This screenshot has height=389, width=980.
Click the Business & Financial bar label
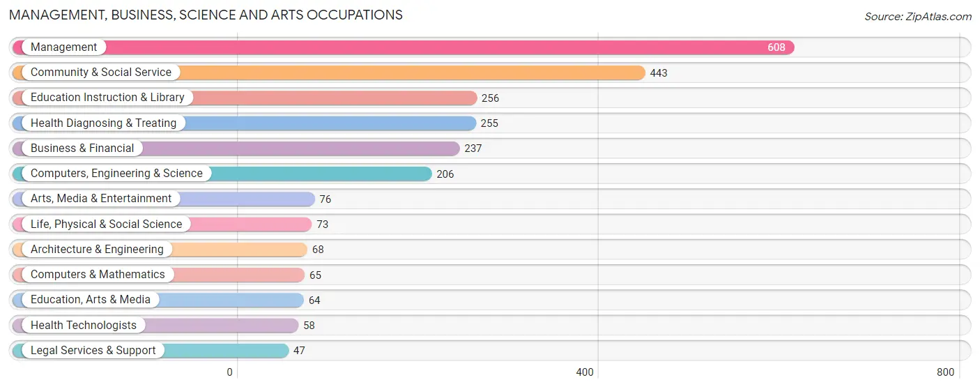click(82, 148)
